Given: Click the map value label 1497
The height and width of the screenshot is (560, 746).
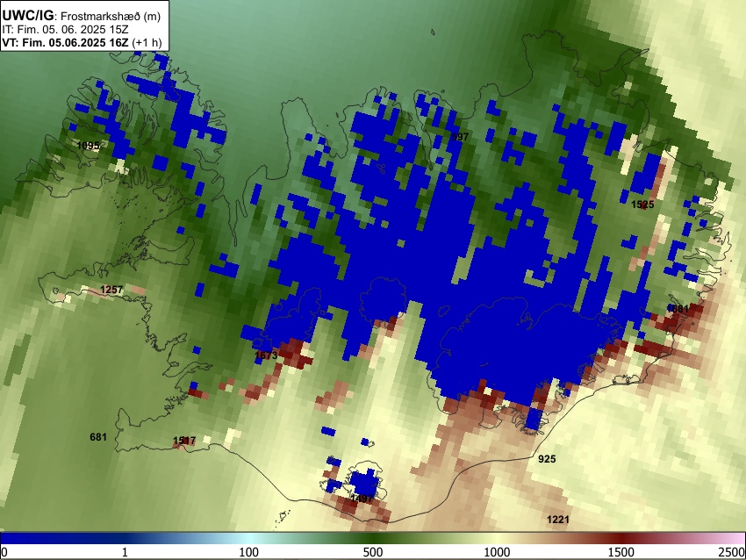Looking at the screenshot, I should tap(362, 499).
